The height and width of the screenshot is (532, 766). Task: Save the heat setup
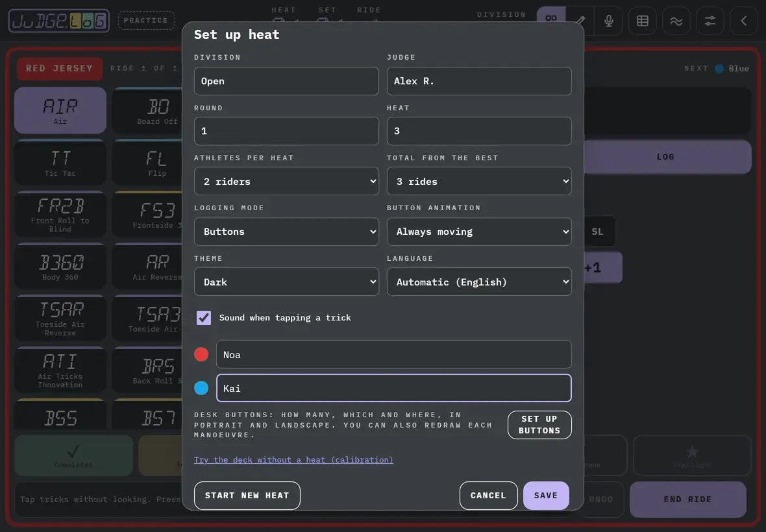click(546, 496)
